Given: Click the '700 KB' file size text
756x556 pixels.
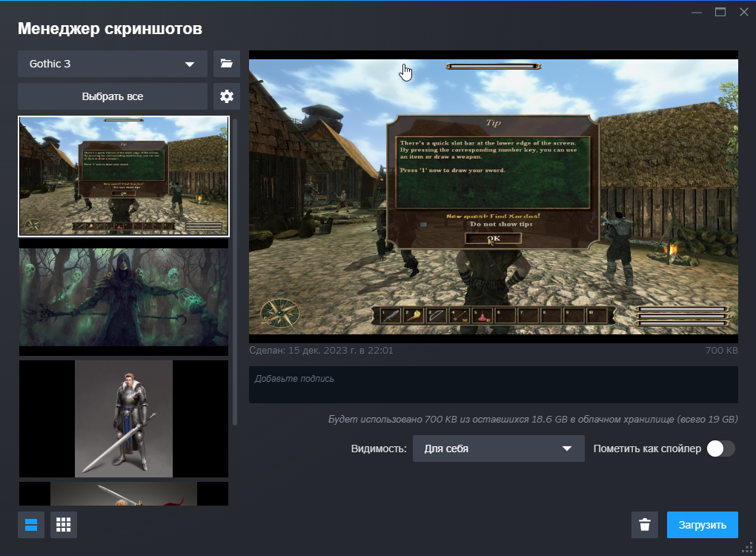Looking at the screenshot, I should (721, 351).
